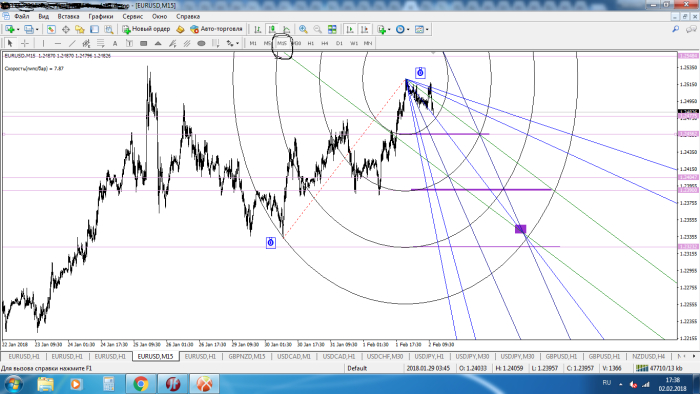Zoom out the chart with magnifier minus

point(317,29)
